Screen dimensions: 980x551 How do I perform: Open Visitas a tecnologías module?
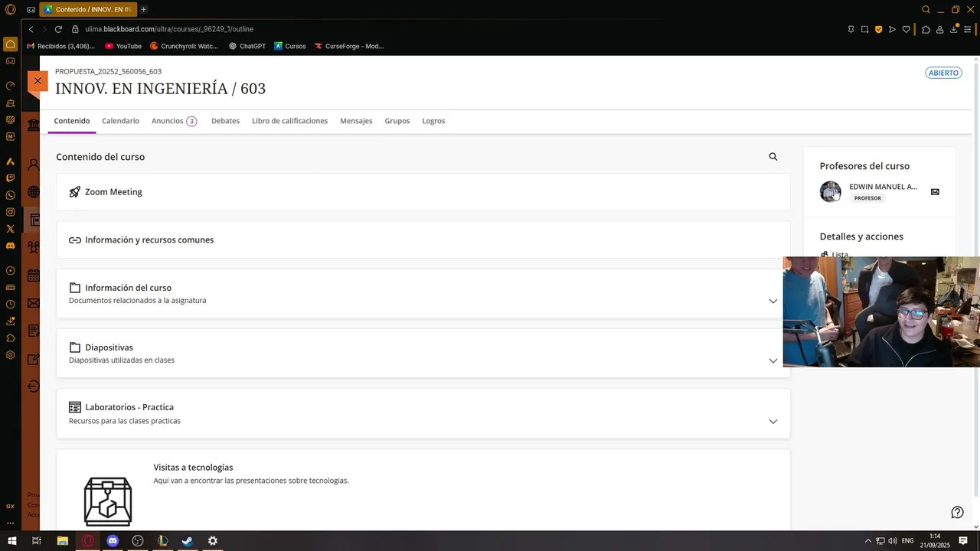point(193,468)
